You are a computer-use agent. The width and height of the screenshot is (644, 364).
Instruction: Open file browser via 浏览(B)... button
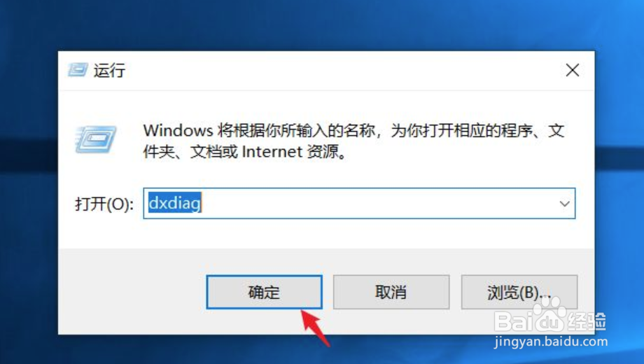(x=519, y=292)
